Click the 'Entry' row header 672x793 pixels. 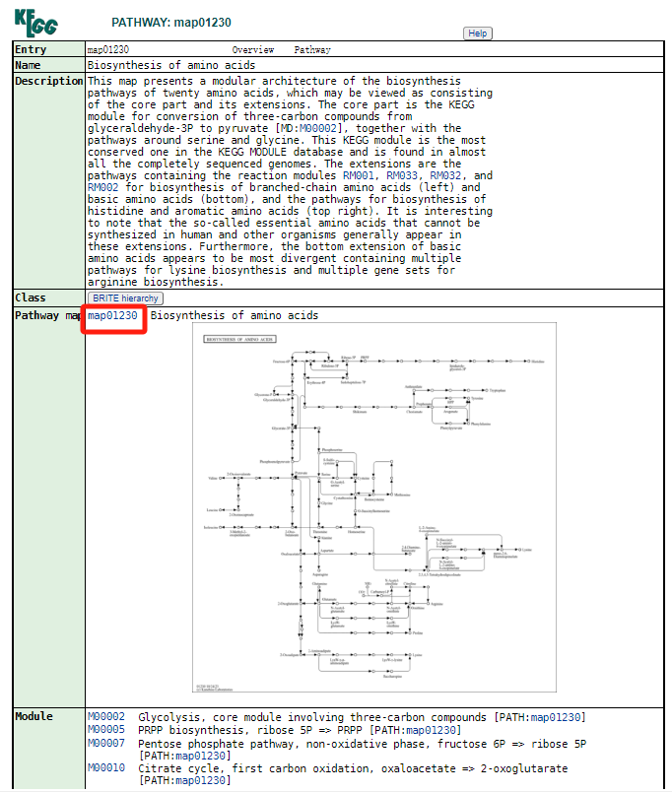[31, 49]
